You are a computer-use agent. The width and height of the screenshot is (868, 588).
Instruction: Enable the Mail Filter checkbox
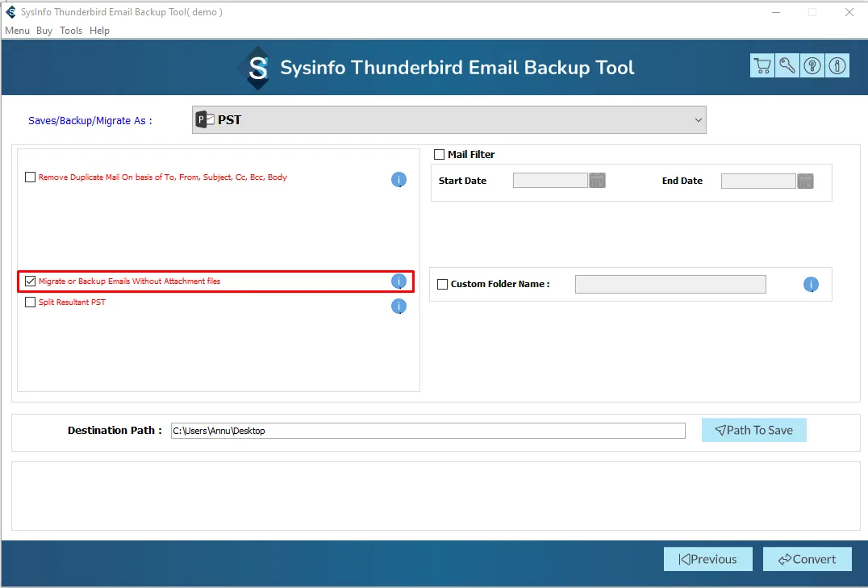click(x=440, y=155)
